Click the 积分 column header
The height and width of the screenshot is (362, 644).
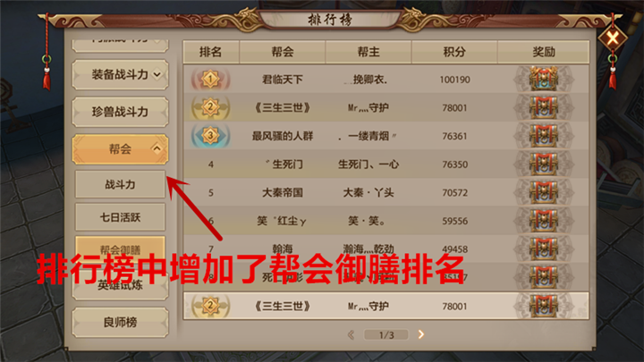click(454, 52)
